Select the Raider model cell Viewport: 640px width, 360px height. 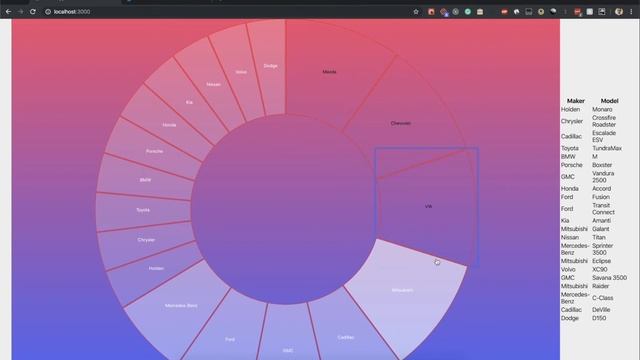pyautogui.click(x=600, y=286)
